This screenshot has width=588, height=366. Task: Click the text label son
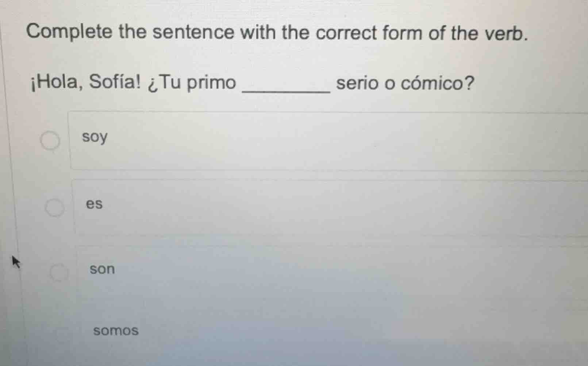102,269
